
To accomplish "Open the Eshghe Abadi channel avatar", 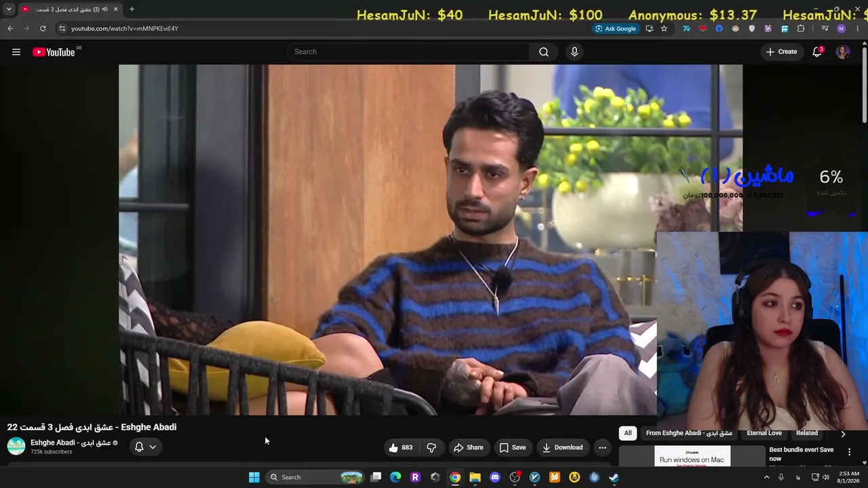I will [16, 446].
